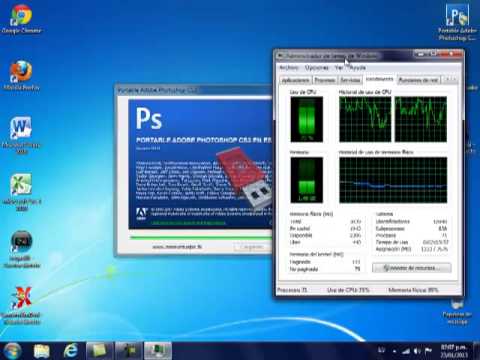This screenshot has height=360, width=480.
Task: Switch to the Funciones de red tab
Action: 418,80
